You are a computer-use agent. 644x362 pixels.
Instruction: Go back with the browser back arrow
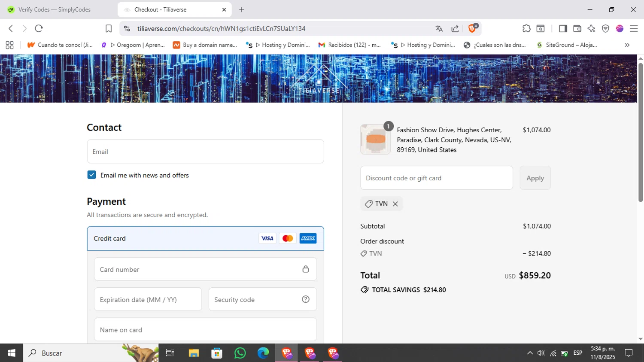[x=11, y=28]
